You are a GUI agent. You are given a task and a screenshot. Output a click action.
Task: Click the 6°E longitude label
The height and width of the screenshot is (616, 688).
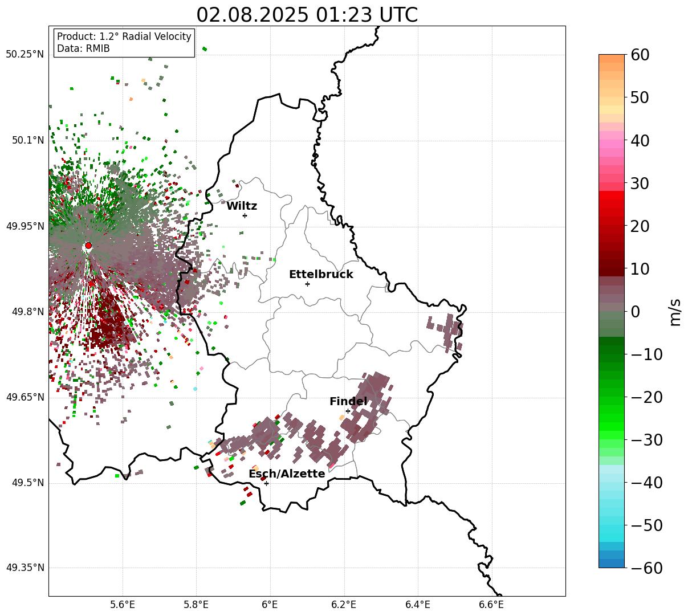coord(270,605)
